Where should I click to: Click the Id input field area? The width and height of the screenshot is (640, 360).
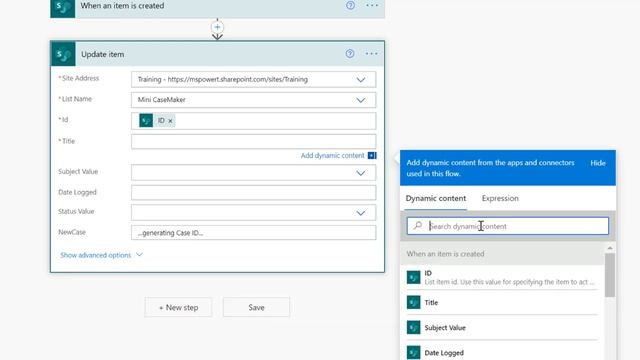coord(253,121)
